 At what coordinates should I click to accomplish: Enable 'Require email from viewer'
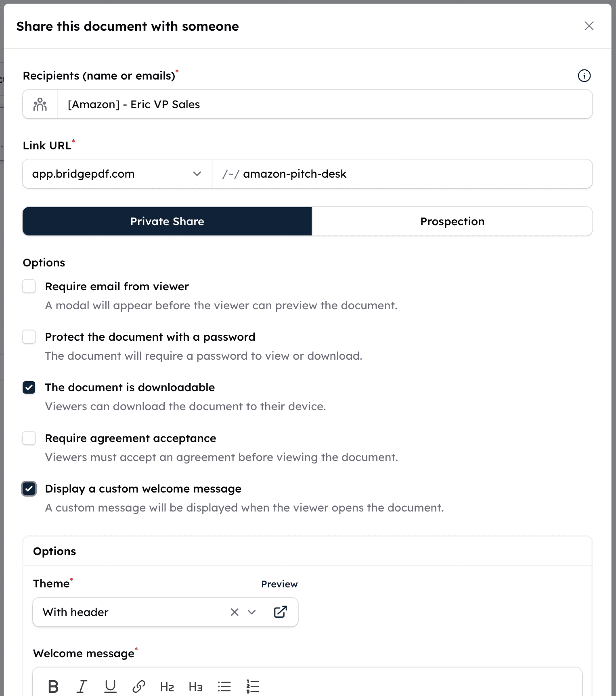(x=29, y=286)
